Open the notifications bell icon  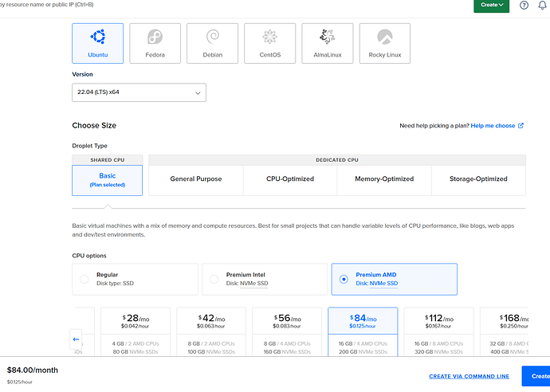coord(543,5)
